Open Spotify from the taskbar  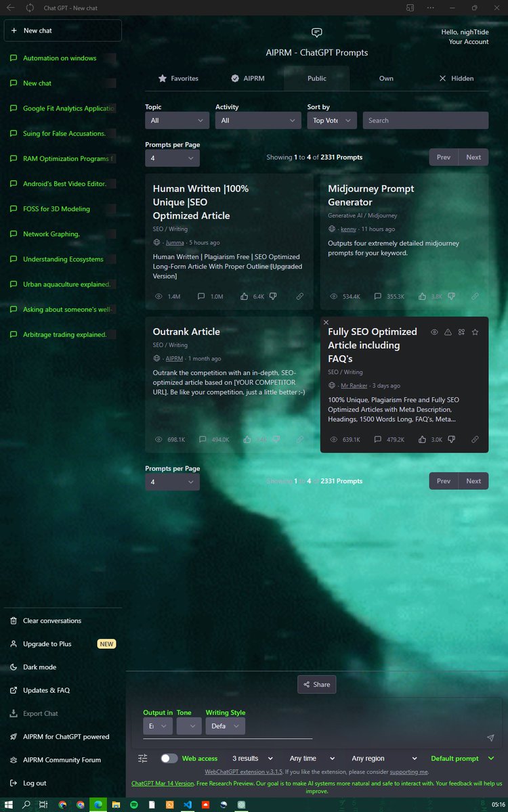coord(133,805)
